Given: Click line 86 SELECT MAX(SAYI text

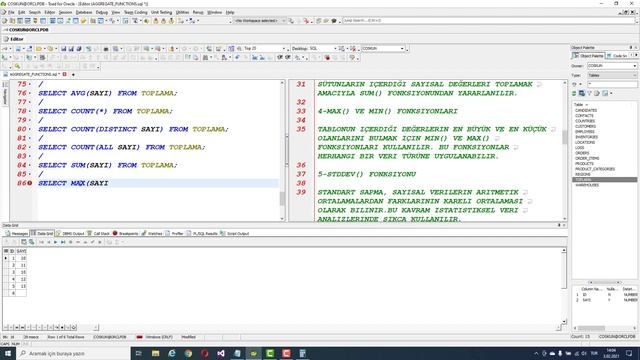Looking at the screenshot, I should pyautogui.click(x=73, y=183).
